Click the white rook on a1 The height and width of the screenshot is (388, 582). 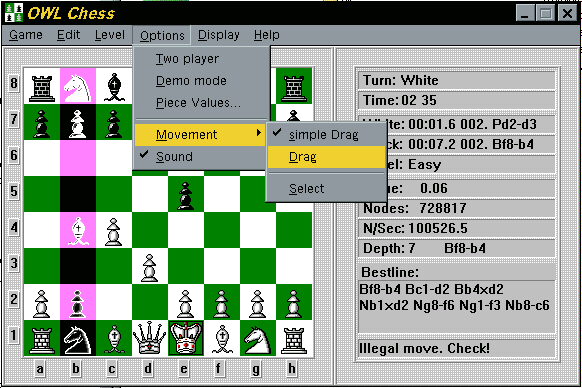click(42, 338)
